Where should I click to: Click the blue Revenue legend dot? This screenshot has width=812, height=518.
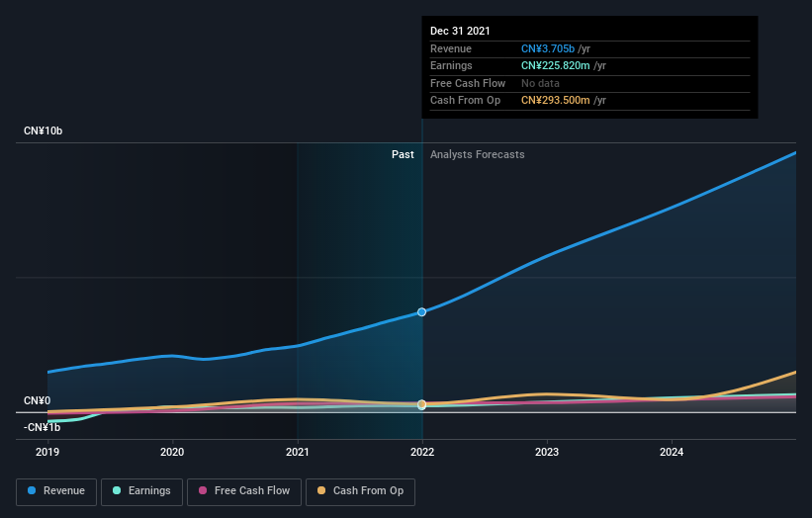click(x=32, y=490)
